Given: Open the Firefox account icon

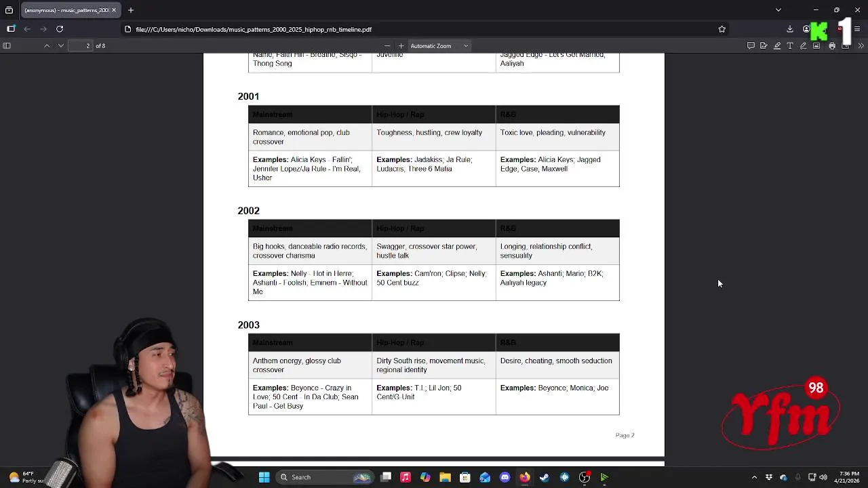Looking at the screenshot, I should point(806,29).
